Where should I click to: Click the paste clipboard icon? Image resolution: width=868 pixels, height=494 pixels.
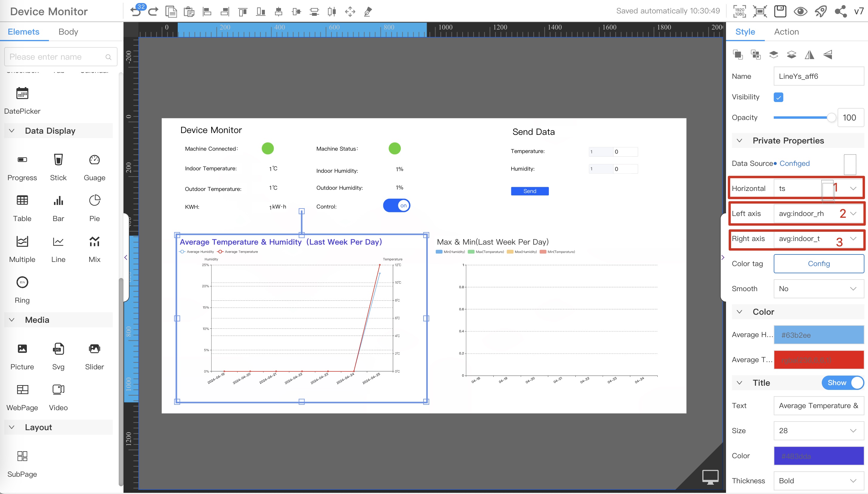189,12
